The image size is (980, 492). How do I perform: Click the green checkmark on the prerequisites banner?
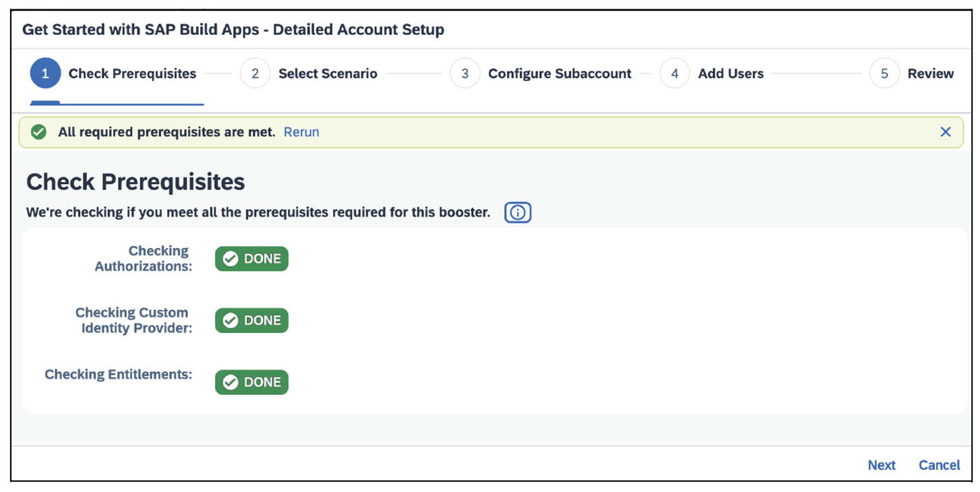pyautogui.click(x=38, y=132)
